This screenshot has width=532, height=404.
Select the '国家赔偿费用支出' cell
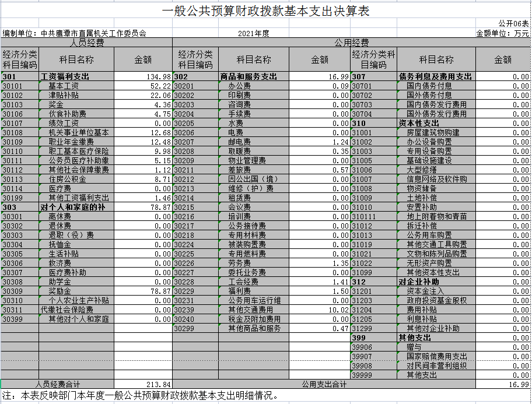click(x=436, y=356)
